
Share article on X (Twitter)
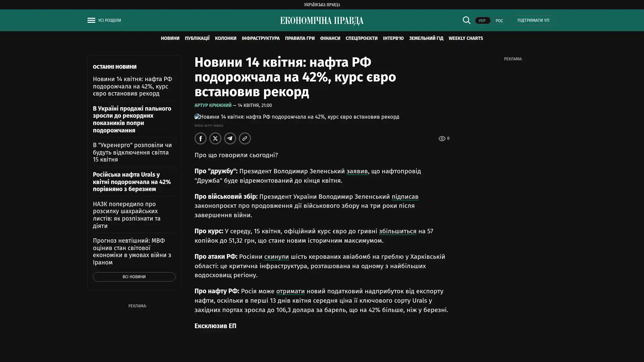tap(215, 138)
